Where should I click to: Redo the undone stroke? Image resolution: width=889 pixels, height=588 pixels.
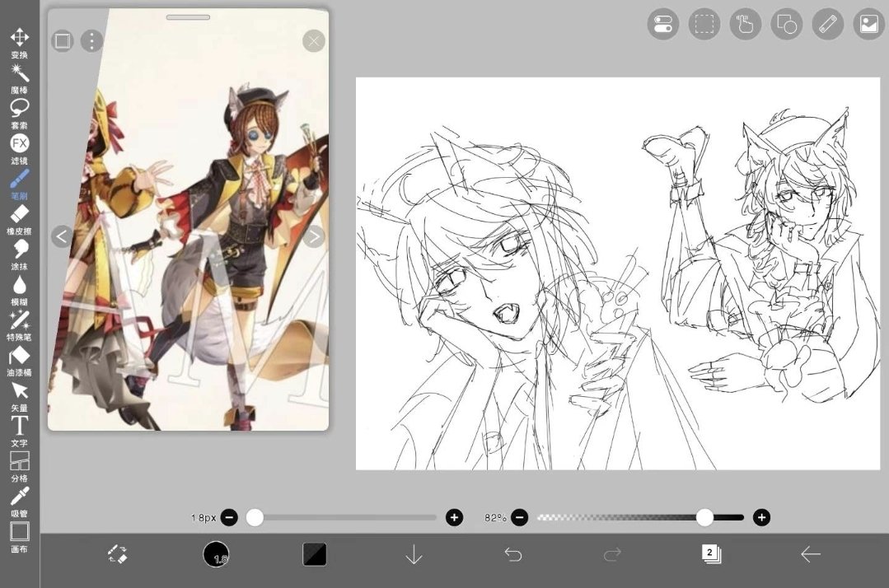click(x=612, y=554)
